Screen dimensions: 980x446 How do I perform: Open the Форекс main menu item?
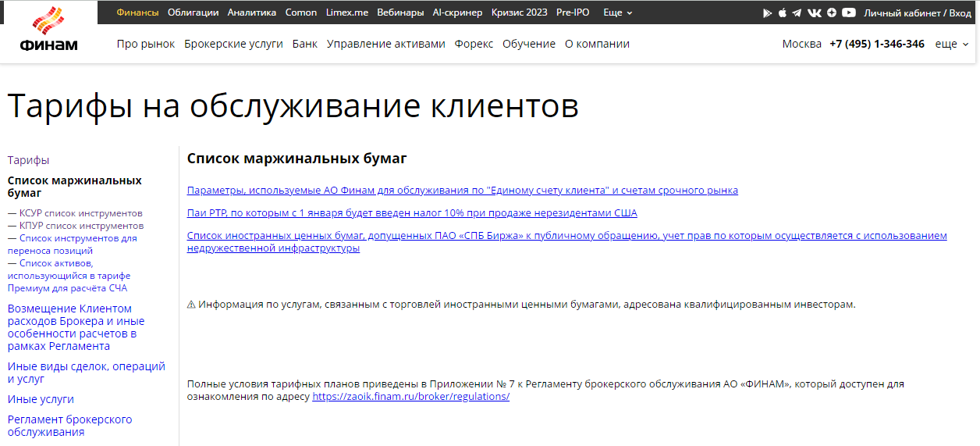point(474,44)
